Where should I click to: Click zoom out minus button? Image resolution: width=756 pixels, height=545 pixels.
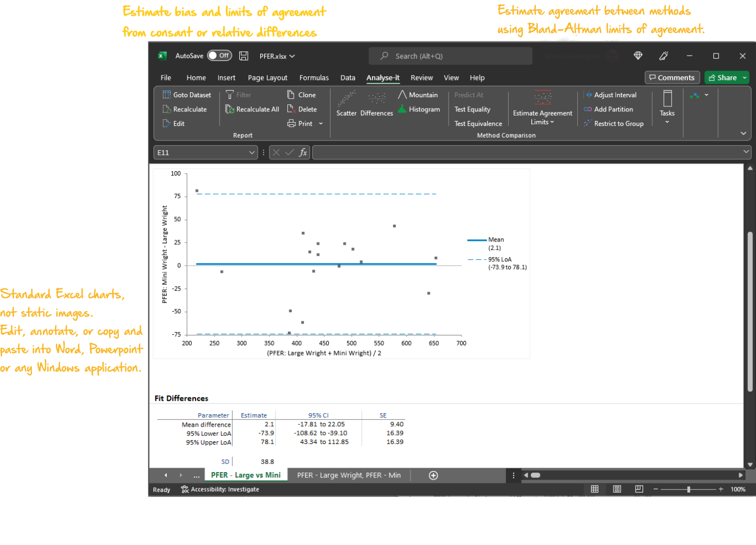(656, 489)
